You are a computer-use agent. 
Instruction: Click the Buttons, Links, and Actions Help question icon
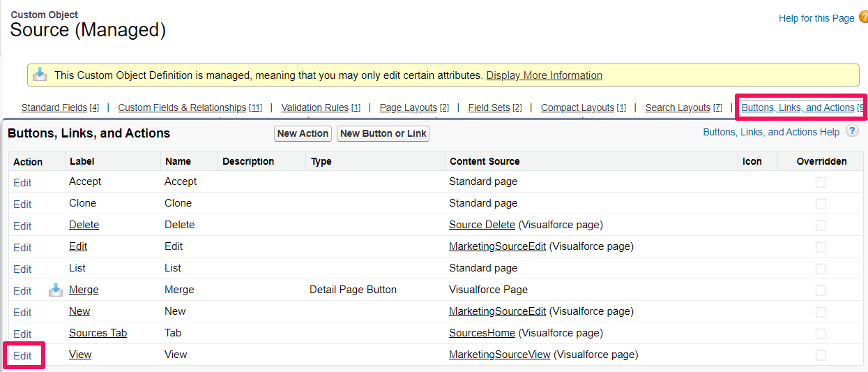[852, 131]
